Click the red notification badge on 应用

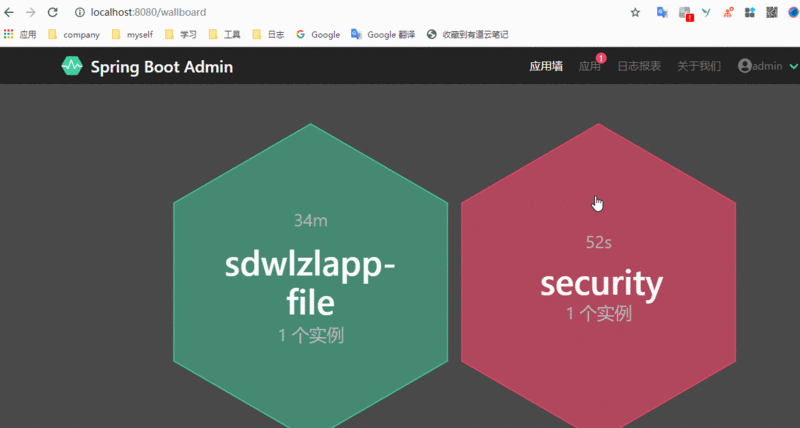point(601,58)
